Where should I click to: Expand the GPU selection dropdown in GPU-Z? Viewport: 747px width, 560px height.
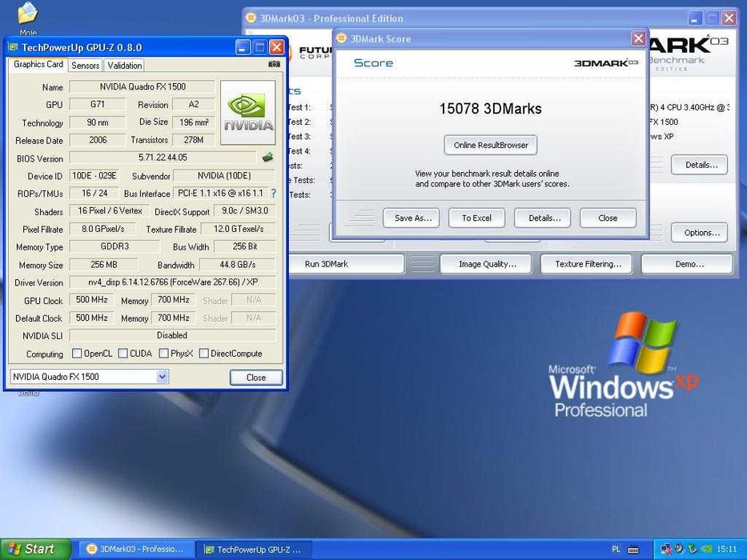click(x=162, y=377)
